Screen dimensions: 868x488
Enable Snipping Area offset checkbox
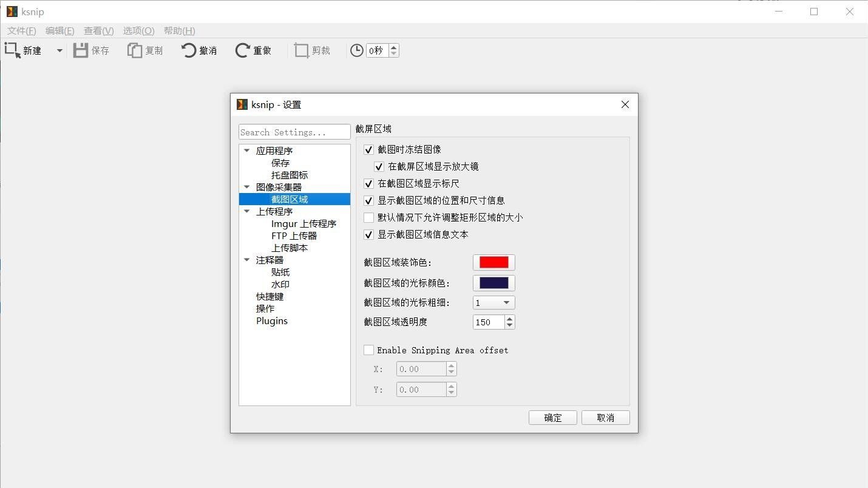(x=368, y=350)
